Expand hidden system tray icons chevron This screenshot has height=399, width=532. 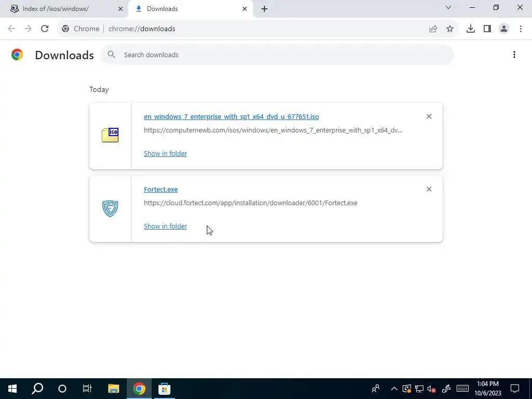[x=394, y=389]
